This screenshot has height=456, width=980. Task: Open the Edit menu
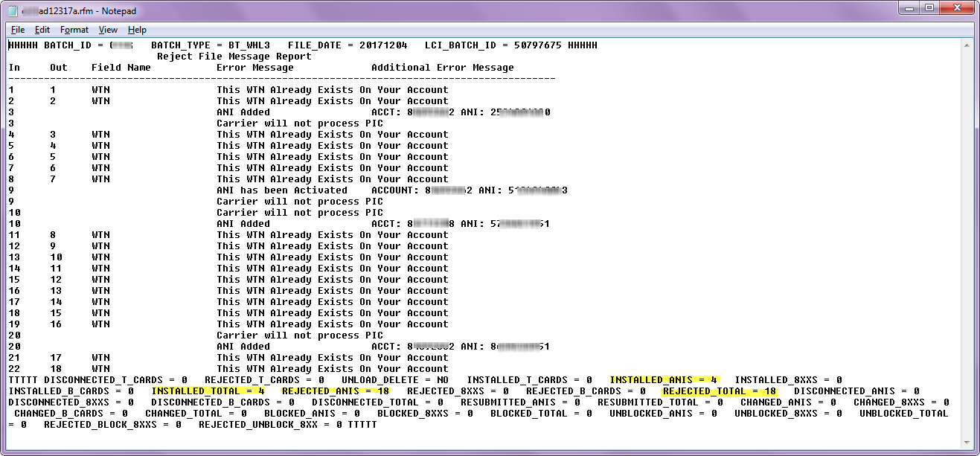pos(42,29)
